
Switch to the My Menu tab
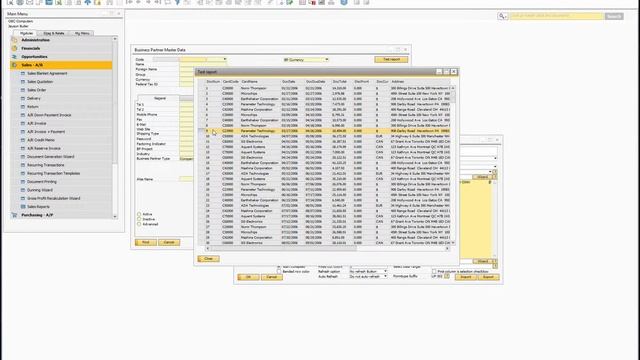point(82,33)
